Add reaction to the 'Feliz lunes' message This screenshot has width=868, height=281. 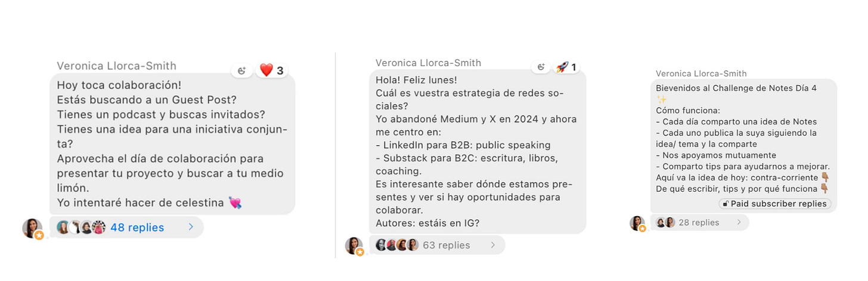point(541,67)
